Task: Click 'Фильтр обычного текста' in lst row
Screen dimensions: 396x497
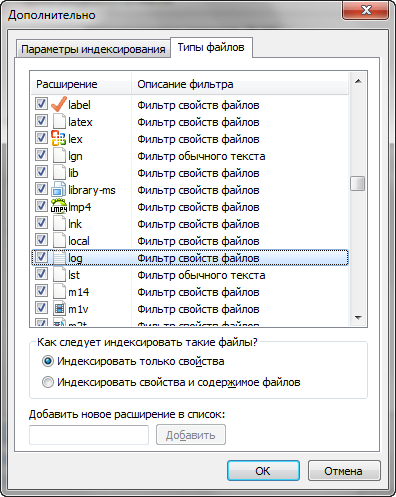Action: pyautogui.click(x=201, y=275)
